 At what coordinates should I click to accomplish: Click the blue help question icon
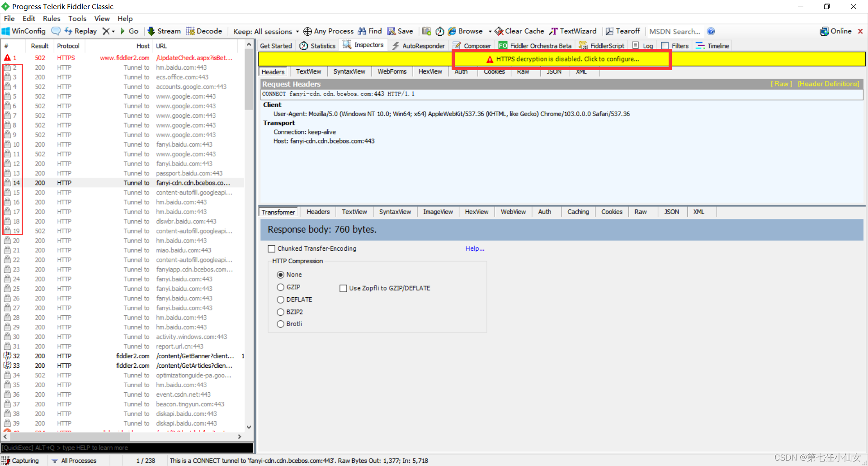click(711, 31)
